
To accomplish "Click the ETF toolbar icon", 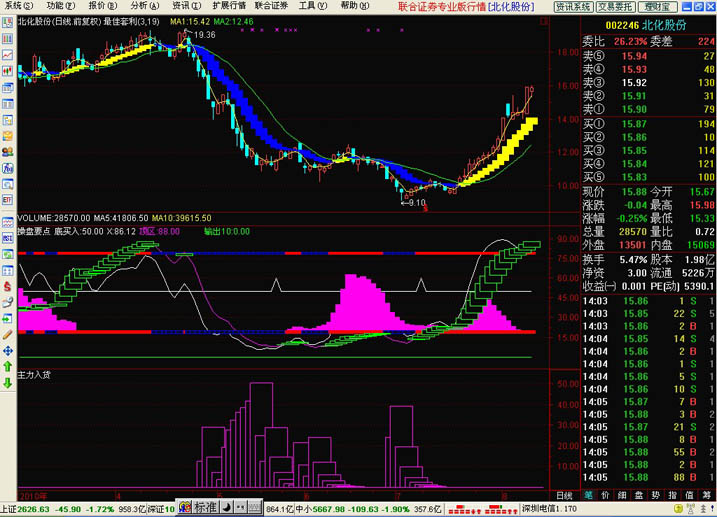I will pos(8,200).
